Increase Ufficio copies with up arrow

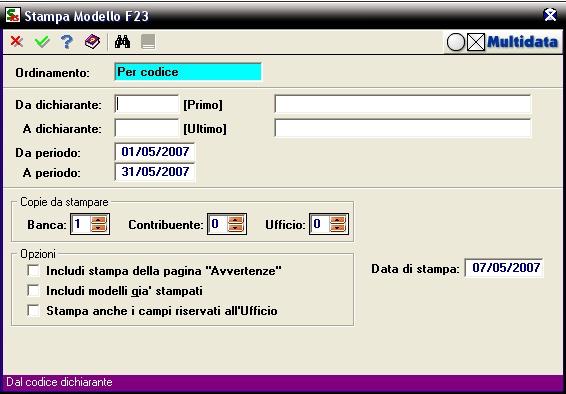click(x=338, y=220)
